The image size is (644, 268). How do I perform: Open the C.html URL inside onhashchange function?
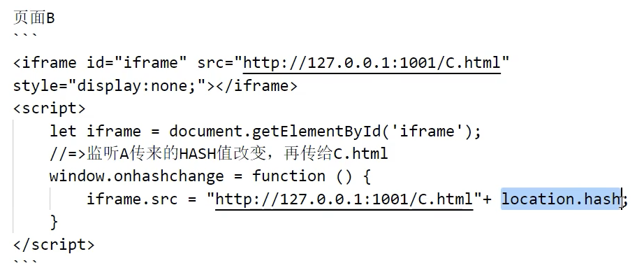click(x=344, y=199)
